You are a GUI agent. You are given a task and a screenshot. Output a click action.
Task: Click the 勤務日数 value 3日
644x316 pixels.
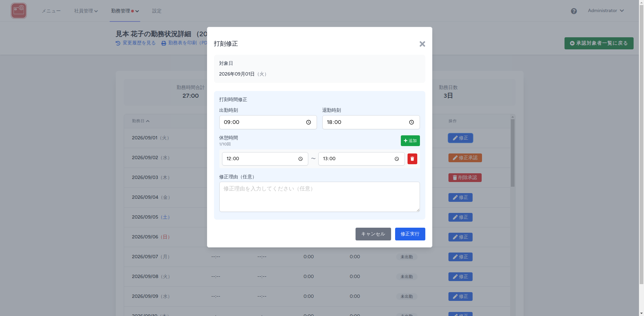click(x=448, y=96)
